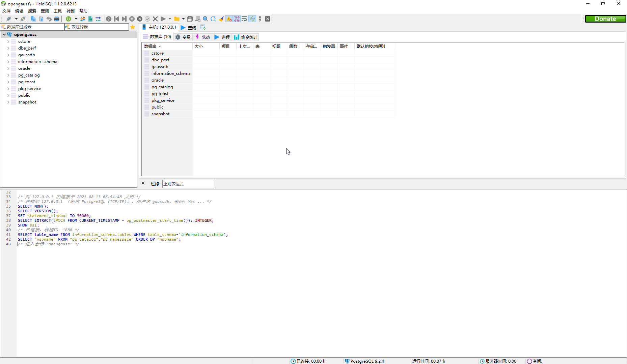Open the 帮助 menu
The image size is (627, 364).
point(83,11)
